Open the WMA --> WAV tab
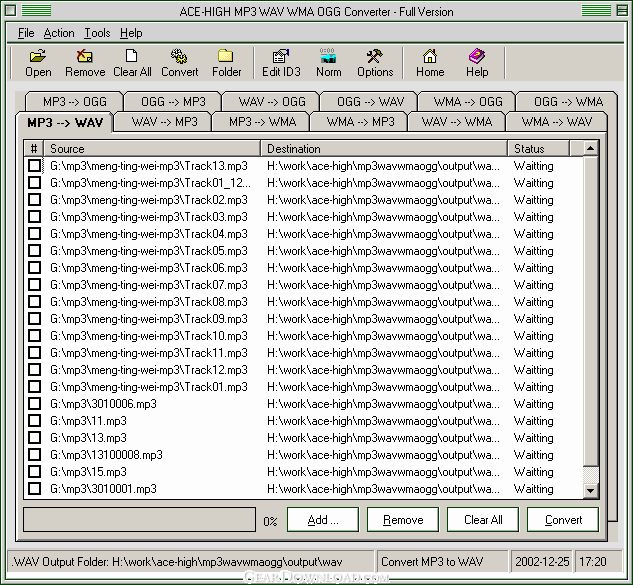Viewport: 633px width, 585px height. [x=556, y=122]
